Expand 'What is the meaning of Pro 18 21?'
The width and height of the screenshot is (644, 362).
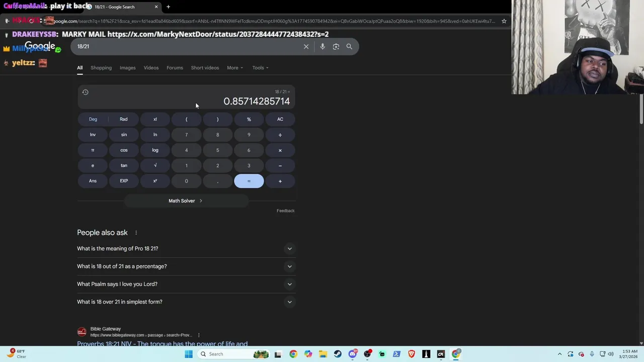[186, 248]
